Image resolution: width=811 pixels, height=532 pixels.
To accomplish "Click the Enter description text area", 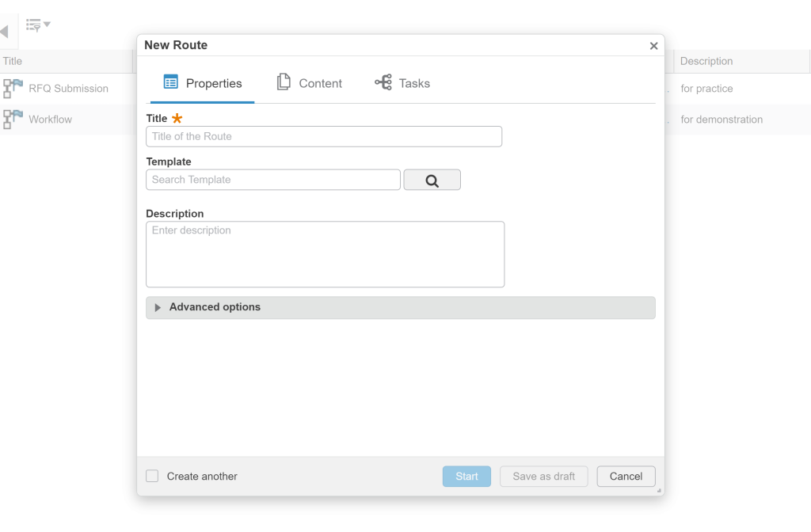I will click(x=326, y=254).
